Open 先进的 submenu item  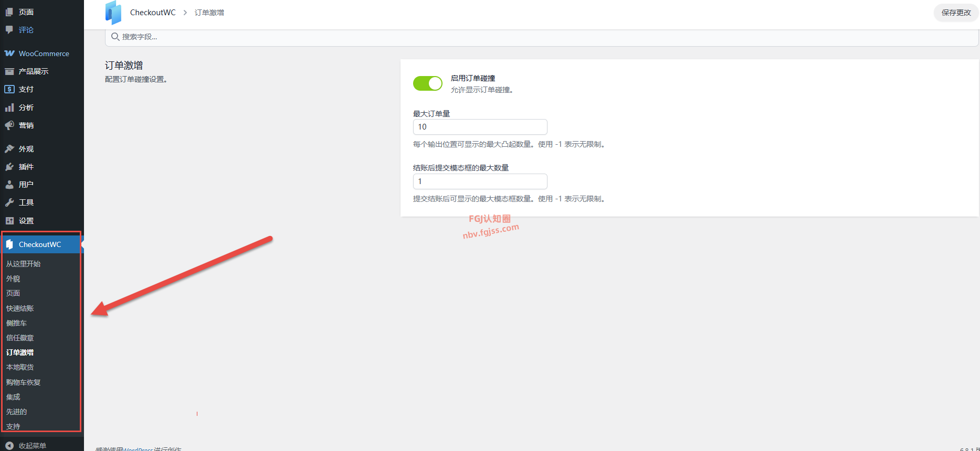16,412
